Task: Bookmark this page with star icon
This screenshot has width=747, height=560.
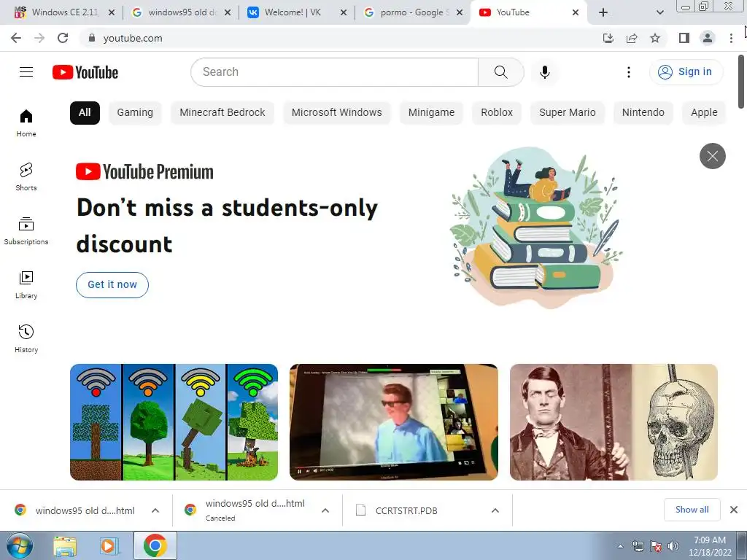Action: click(655, 38)
